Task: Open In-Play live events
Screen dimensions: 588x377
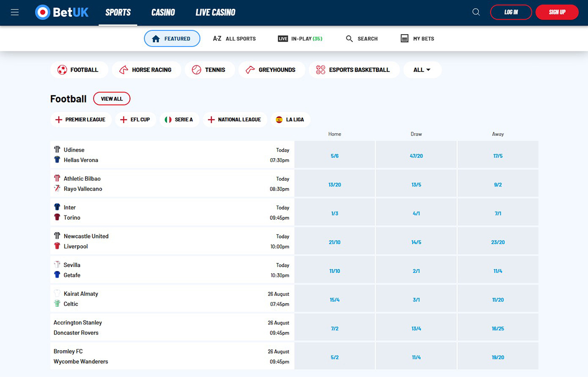Action: pyautogui.click(x=300, y=39)
